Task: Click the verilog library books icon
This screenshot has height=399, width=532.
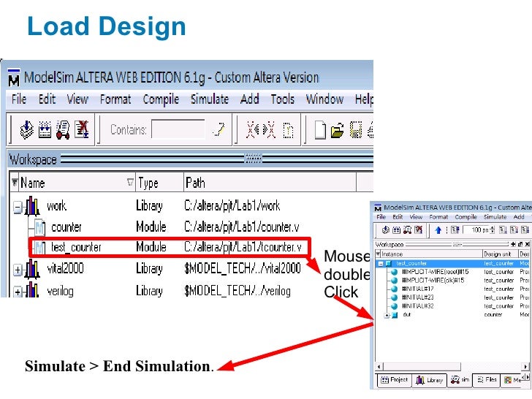Action: [x=32, y=290]
